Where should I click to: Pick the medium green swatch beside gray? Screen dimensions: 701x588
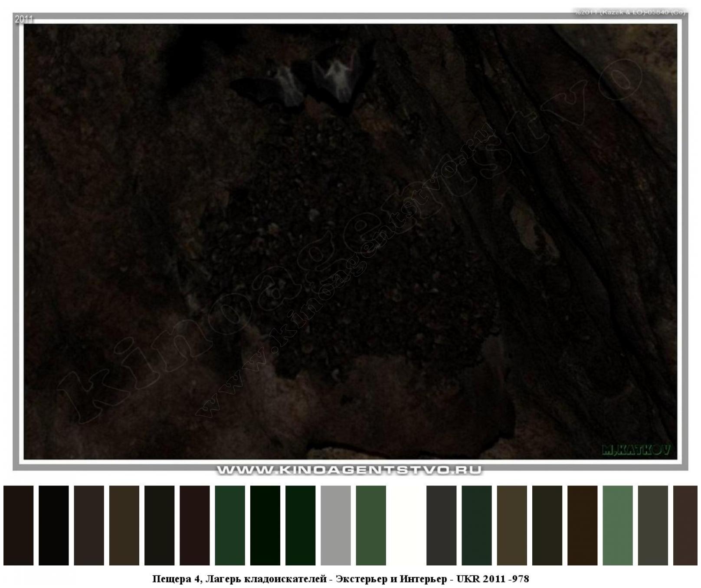point(371,526)
